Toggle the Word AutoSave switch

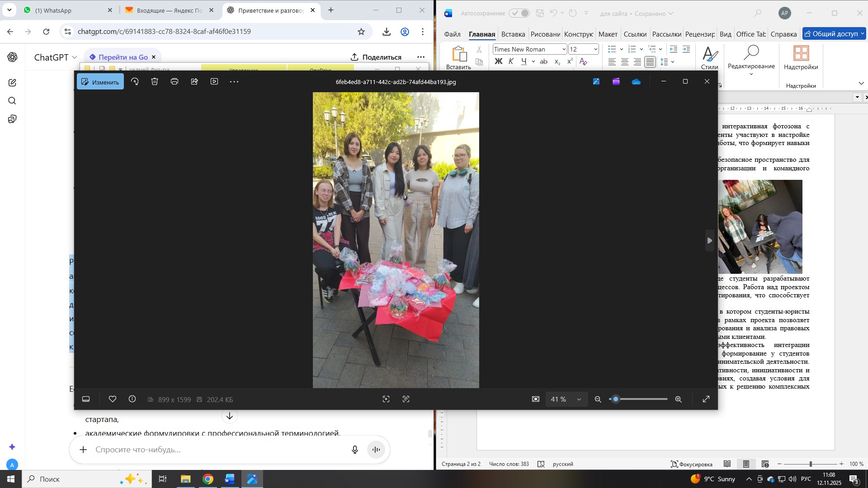tap(519, 14)
